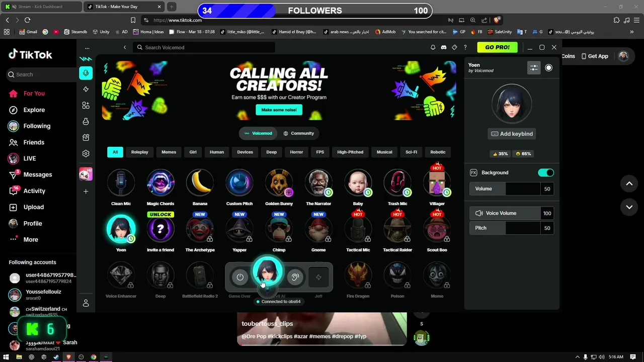644x362 pixels.
Task: Toggle the Background effects switch
Action: click(546, 172)
